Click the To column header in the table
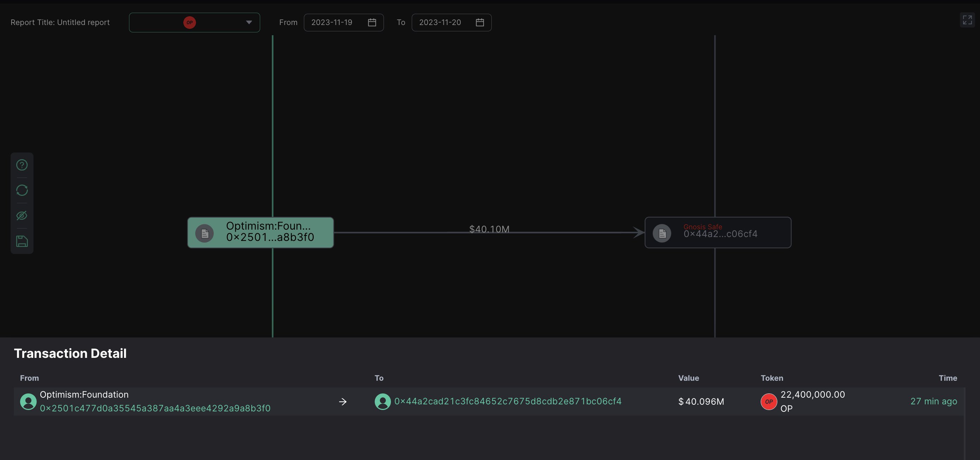 click(x=379, y=378)
